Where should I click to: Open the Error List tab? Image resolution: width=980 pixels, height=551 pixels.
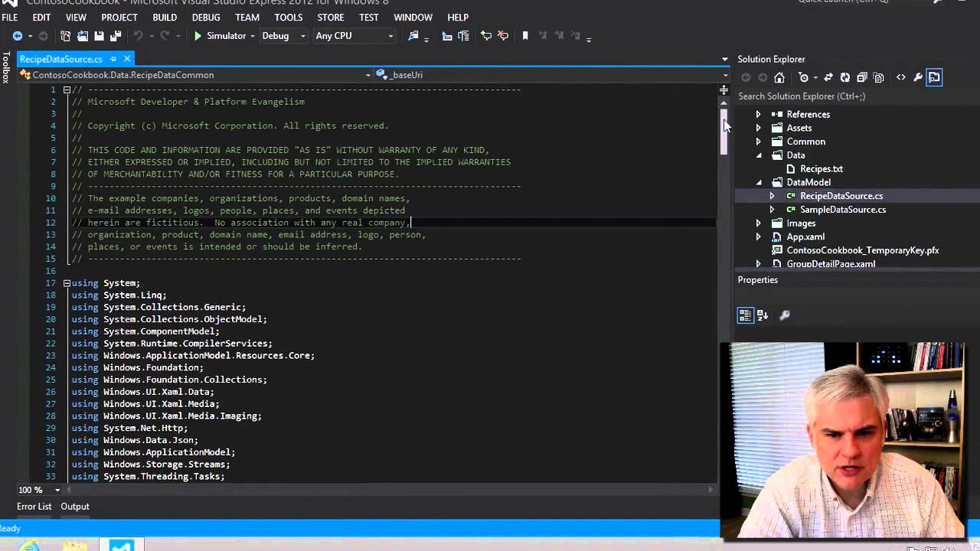coord(34,507)
